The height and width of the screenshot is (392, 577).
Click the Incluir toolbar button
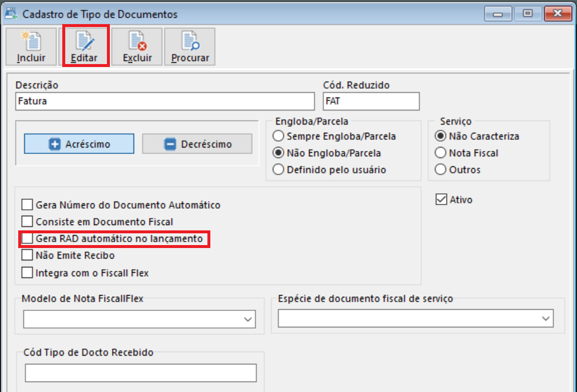[x=31, y=47]
